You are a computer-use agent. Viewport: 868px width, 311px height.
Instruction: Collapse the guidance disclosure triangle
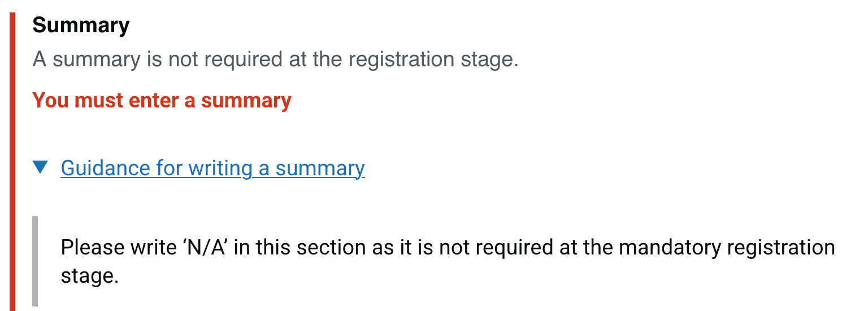(x=40, y=168)
